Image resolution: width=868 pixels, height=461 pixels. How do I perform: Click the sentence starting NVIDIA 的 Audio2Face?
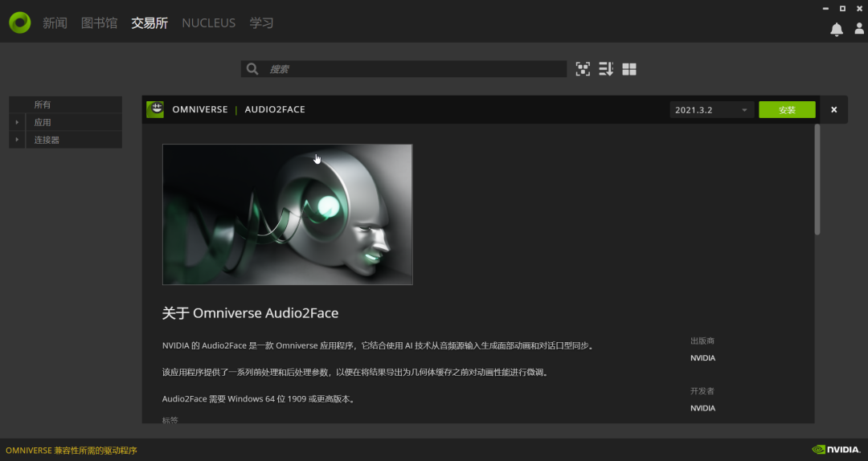pos(379,346)
